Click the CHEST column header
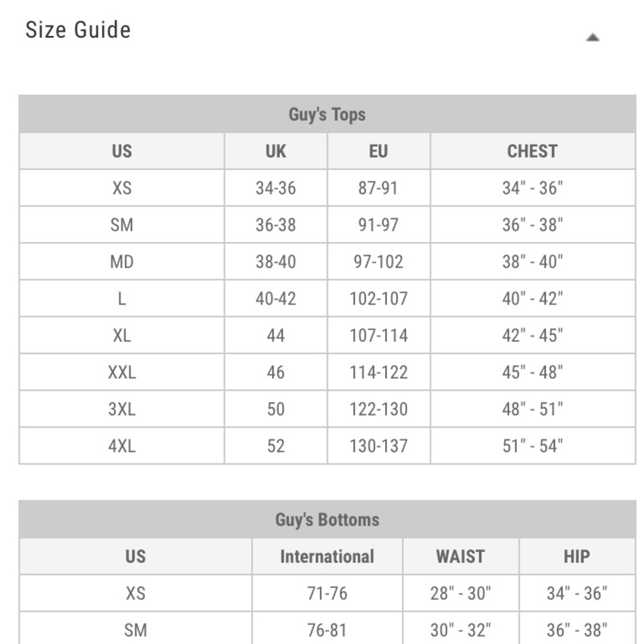Screen dimensions: 644x644 [x=533, y=151]
